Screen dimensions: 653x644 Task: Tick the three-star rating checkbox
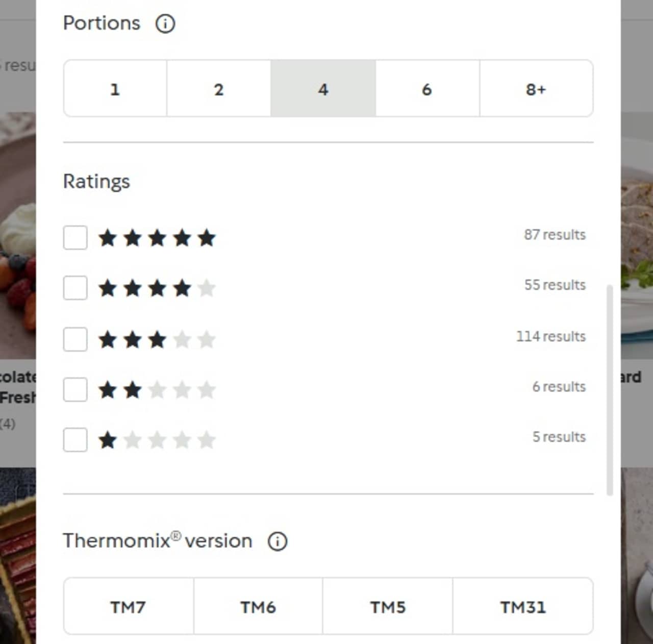point(75,339)
